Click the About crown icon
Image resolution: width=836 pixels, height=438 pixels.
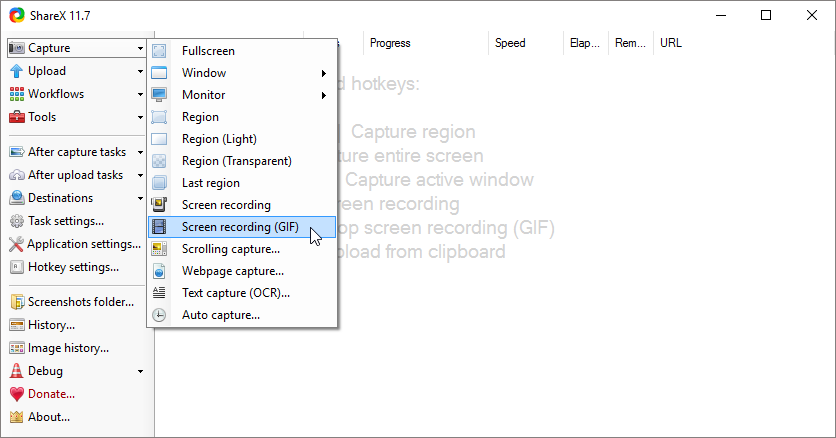pyautogui.click(x=17, y=417)
